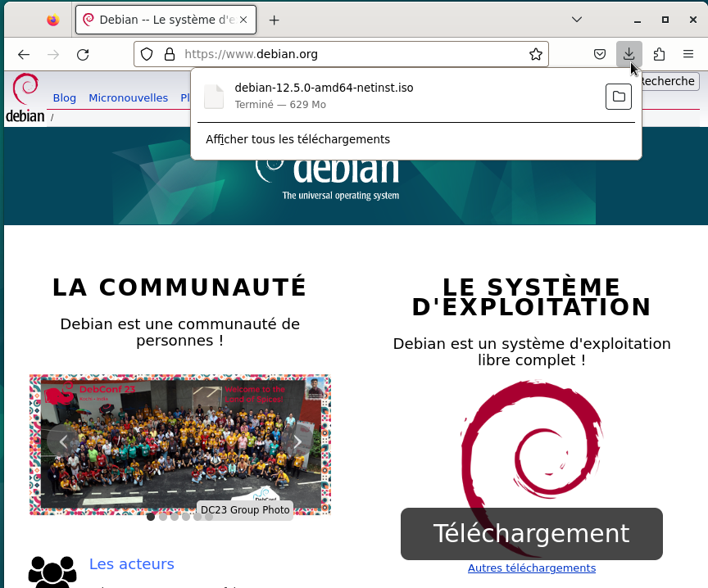The image size is (708, 588).
Task: Click the large Téléchargement button
Action: coord(532,533)
